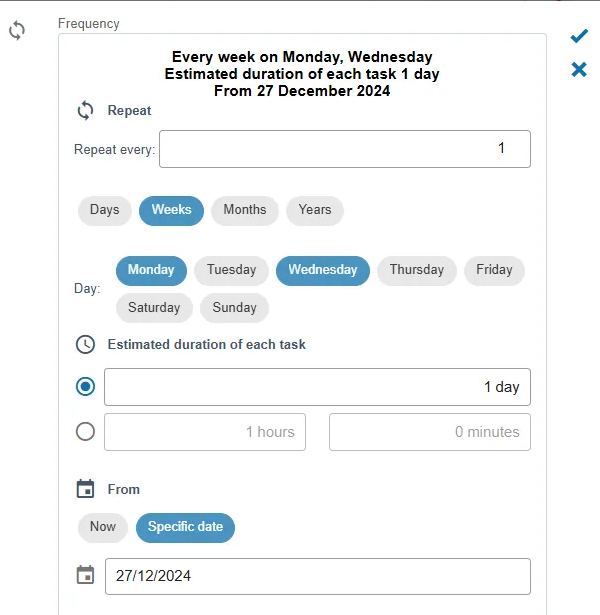Image resolution: width=600 pixels, height=615 pixels.
Task: Click the Specific date button
Action: (185, 527)
